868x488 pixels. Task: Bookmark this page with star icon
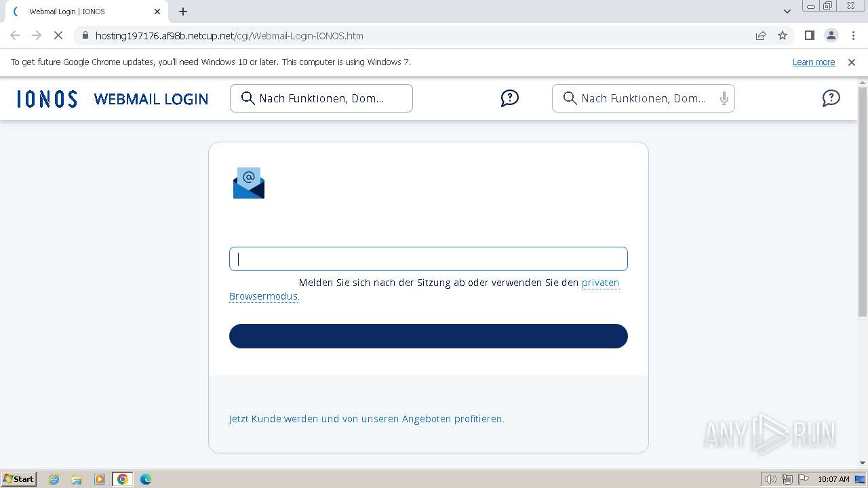point(783,36)
